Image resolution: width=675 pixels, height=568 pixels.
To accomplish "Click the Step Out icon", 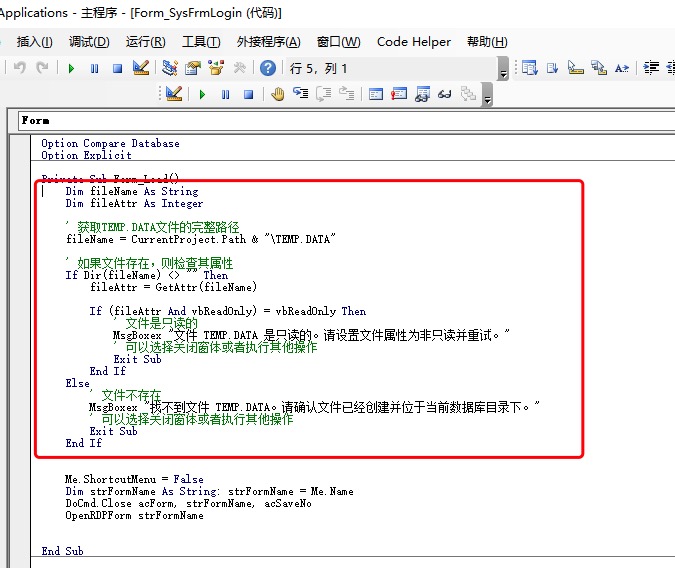I will 346,93.
